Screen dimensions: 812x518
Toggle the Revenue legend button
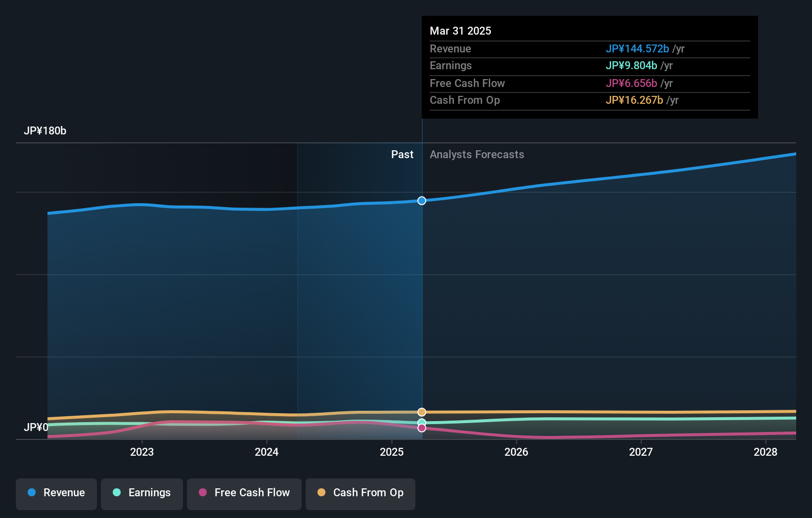(x=56, y=494)
